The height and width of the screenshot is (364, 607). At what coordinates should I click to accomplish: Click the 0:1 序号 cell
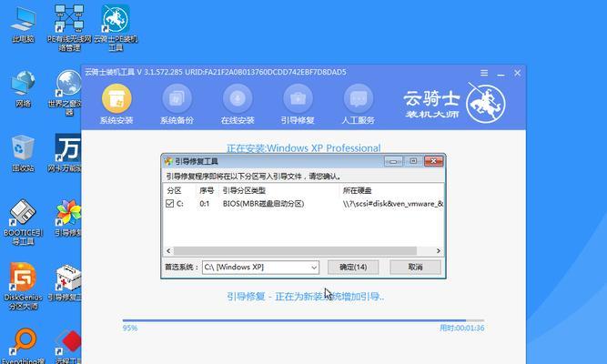(x=205, y=204)
